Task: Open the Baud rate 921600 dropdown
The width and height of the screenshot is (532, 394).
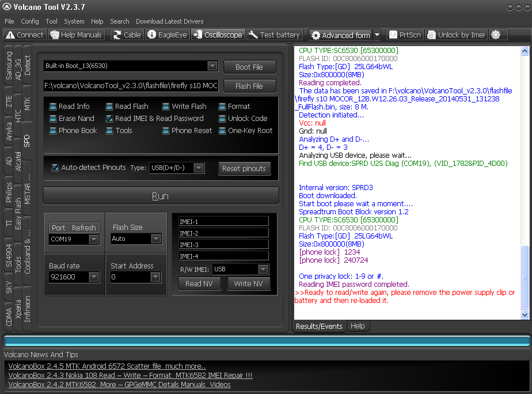Action: point(94,277)
